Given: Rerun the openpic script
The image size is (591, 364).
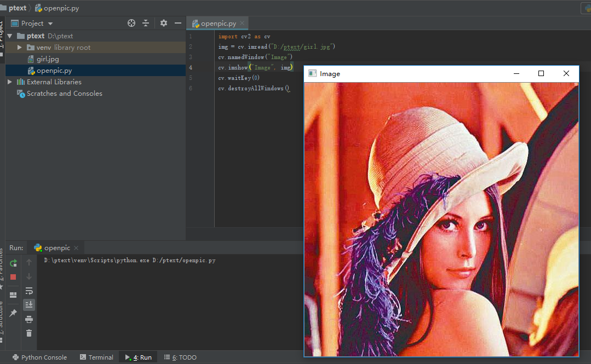Looking at the screenshot, I should tap(13, 262).
